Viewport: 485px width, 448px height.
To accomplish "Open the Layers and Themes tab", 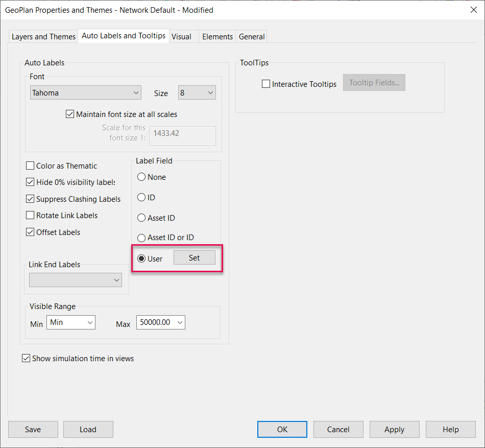I will (x=43, y=36).
